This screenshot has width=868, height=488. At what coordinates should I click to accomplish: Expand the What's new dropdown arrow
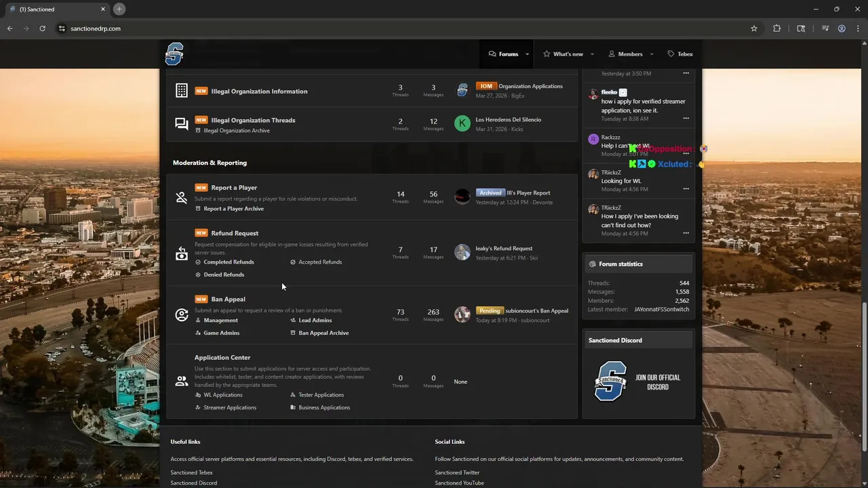click(x=592, y=54)
